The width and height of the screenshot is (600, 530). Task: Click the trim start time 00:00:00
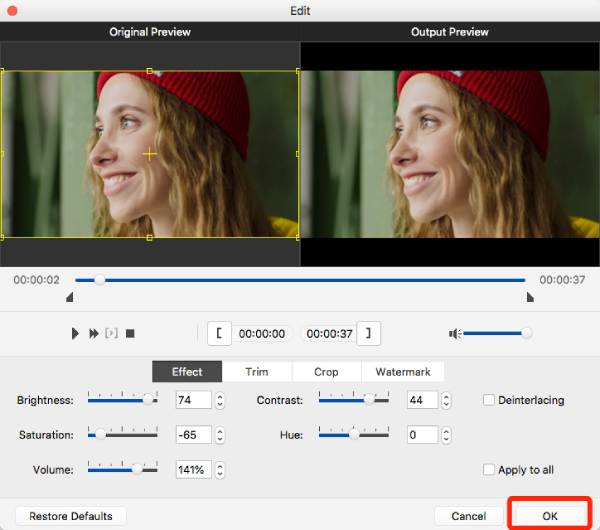(262, 334)
